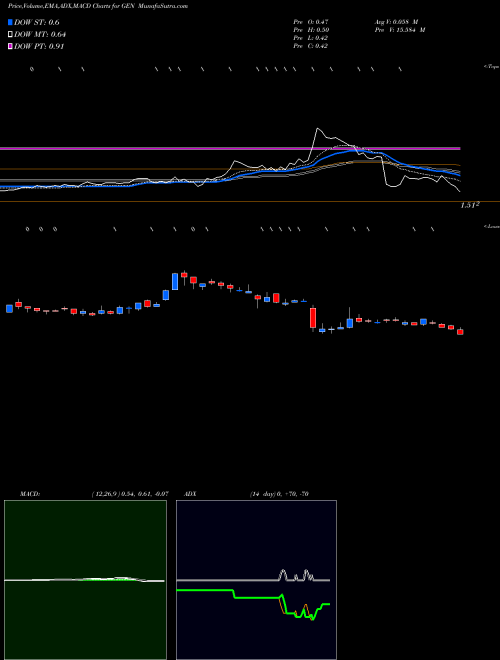Screen dimensions: 500x660
Task: Click the magenta DOW PT legend swatch
Action: (x=10, y=46)
